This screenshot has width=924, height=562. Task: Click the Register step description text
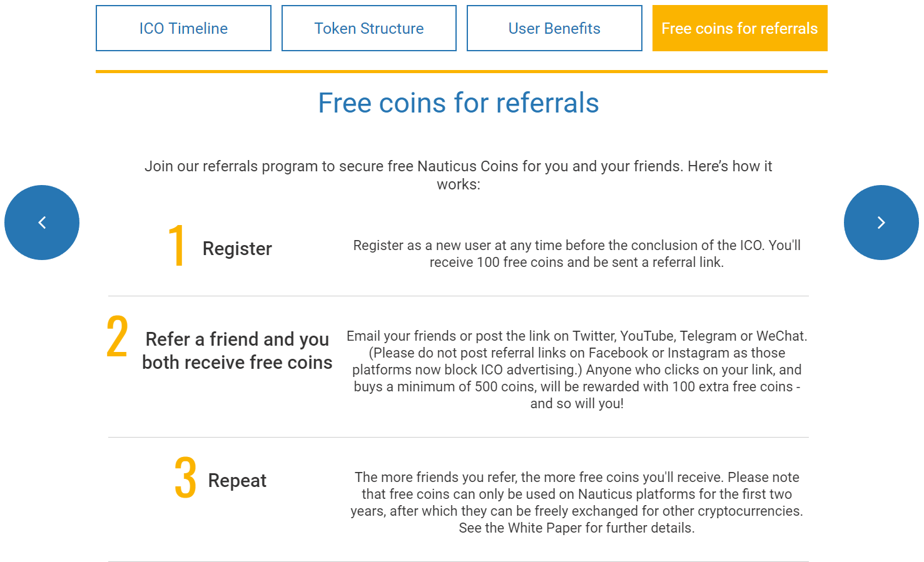click(x=577, y=254)
